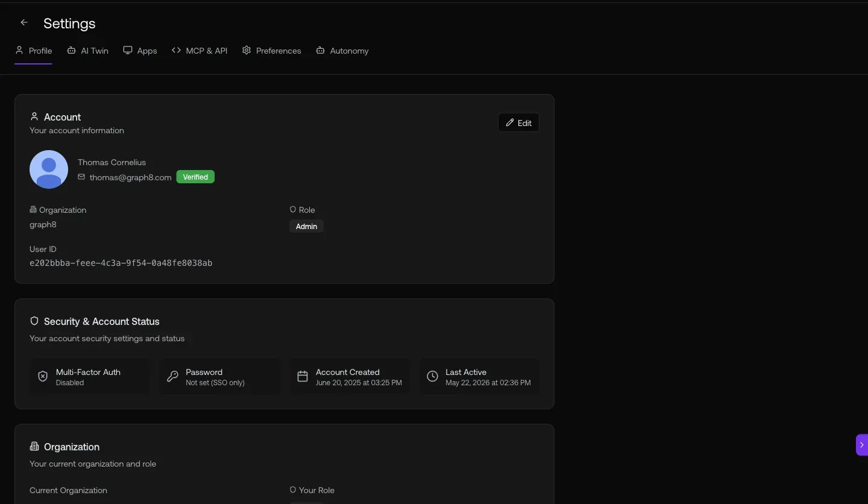
Task: Click the envelope icon beside email
Action: point(81,177)
